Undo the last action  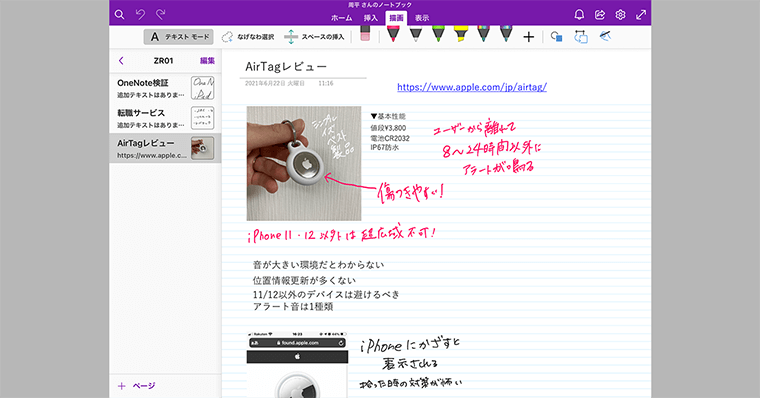pyautogui.click(x=140, y=15)
